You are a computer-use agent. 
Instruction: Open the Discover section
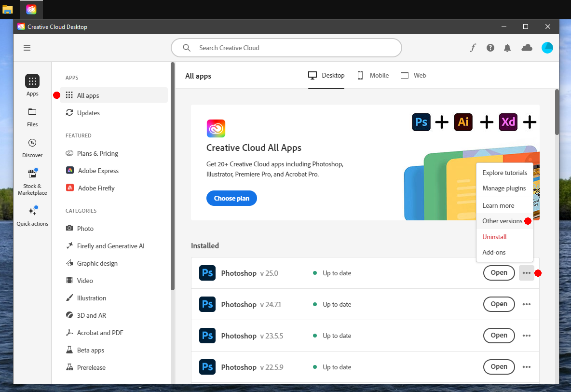[32, 148]
